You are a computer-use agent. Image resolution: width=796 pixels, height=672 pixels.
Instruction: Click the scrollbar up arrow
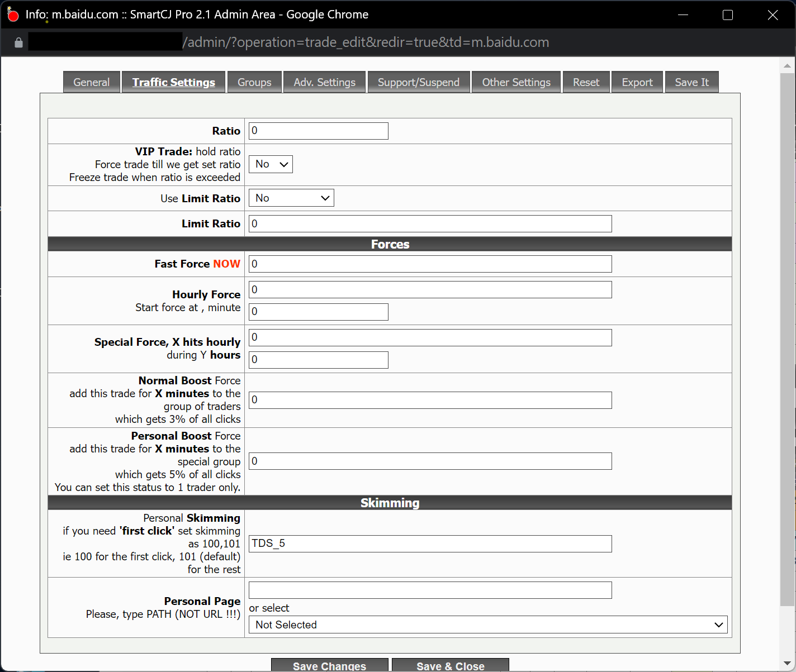tap(787, 65)
